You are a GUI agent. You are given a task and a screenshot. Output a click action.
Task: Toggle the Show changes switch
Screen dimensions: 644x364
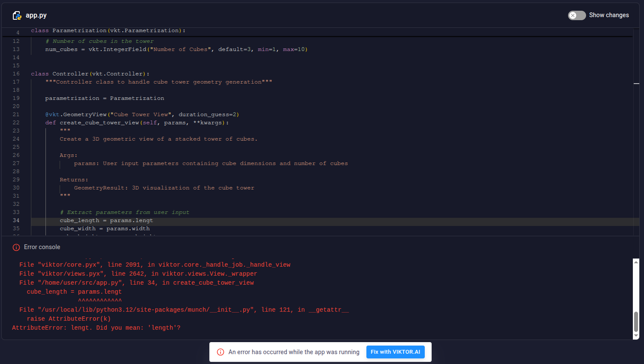(577, 15)
